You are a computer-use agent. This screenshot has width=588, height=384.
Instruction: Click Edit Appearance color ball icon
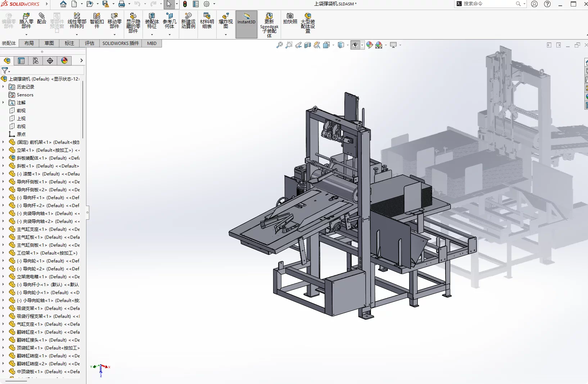tap(370, 45)
